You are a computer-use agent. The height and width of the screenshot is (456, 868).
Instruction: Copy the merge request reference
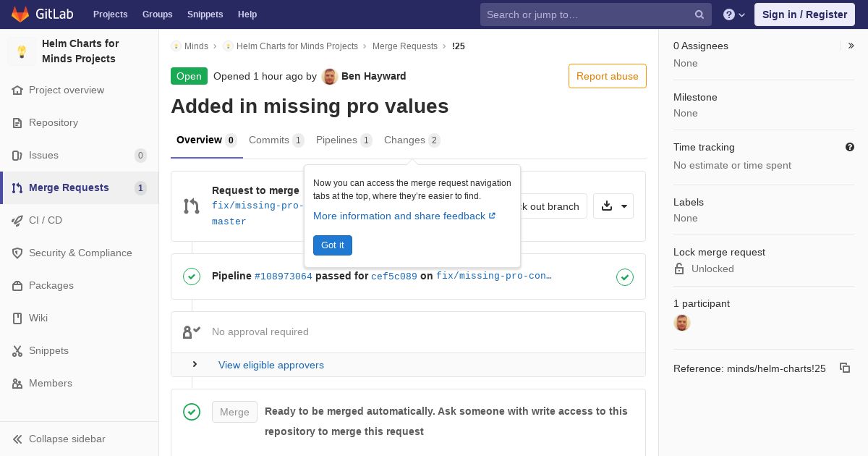pos(844,368)
